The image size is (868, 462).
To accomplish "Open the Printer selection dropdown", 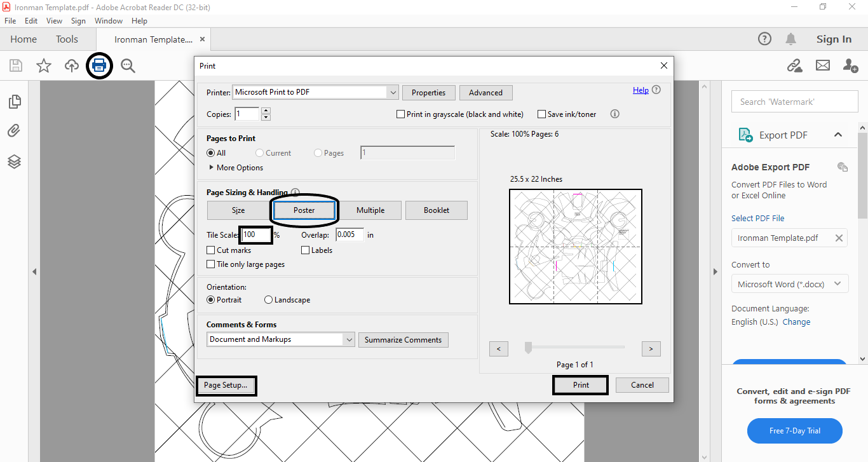I will [315, 92].
